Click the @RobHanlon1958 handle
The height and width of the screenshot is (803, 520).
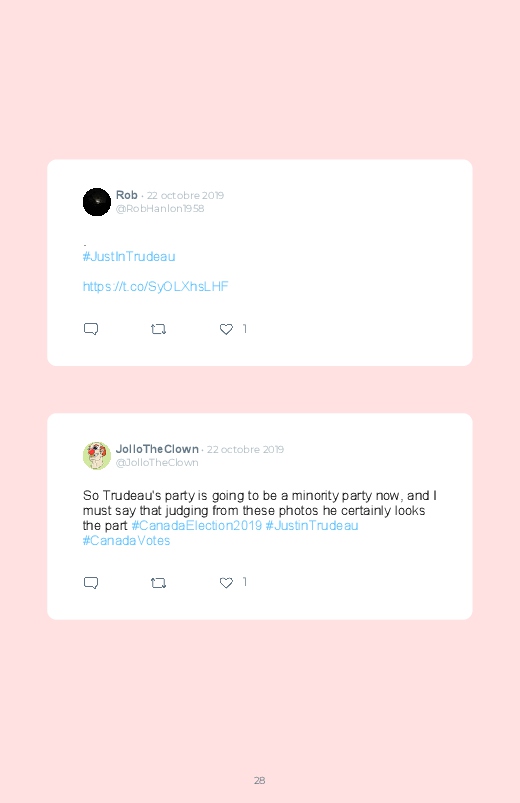(x=160, y=208)
